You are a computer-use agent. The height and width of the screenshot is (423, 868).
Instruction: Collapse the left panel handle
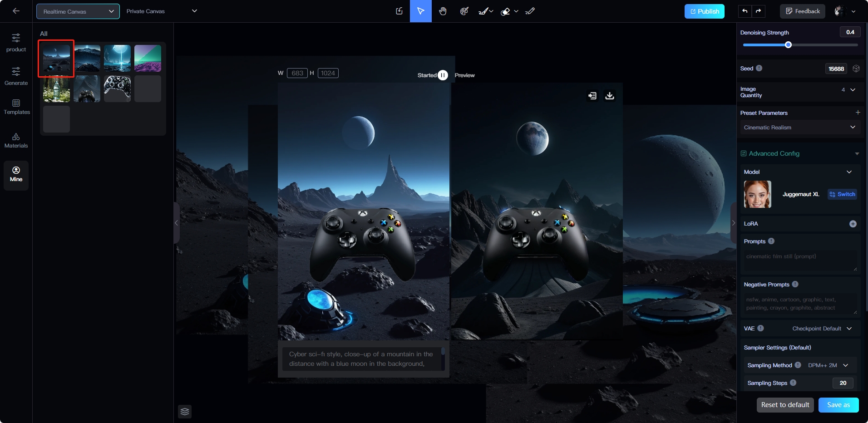tap(177, 223)
